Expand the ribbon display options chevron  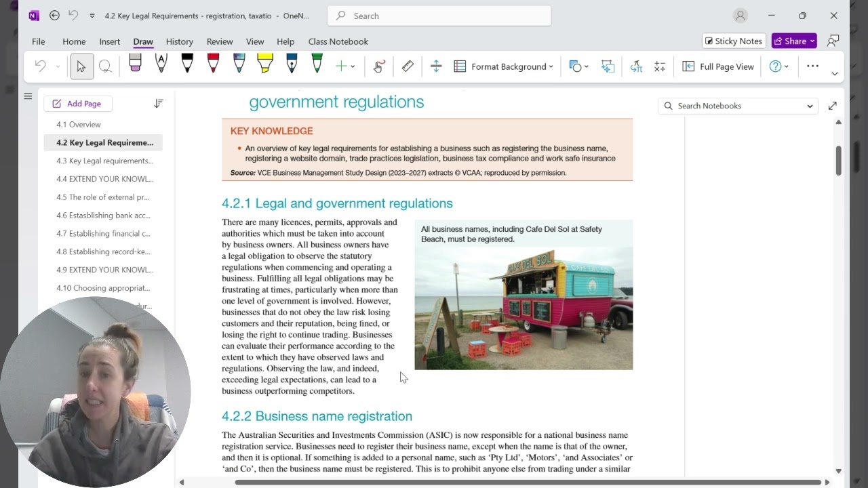pyautogui.click(x=835, y=73)
